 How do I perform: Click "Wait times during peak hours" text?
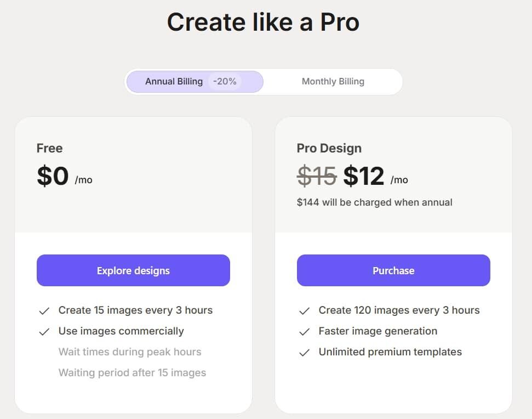(x=130, y=352)
